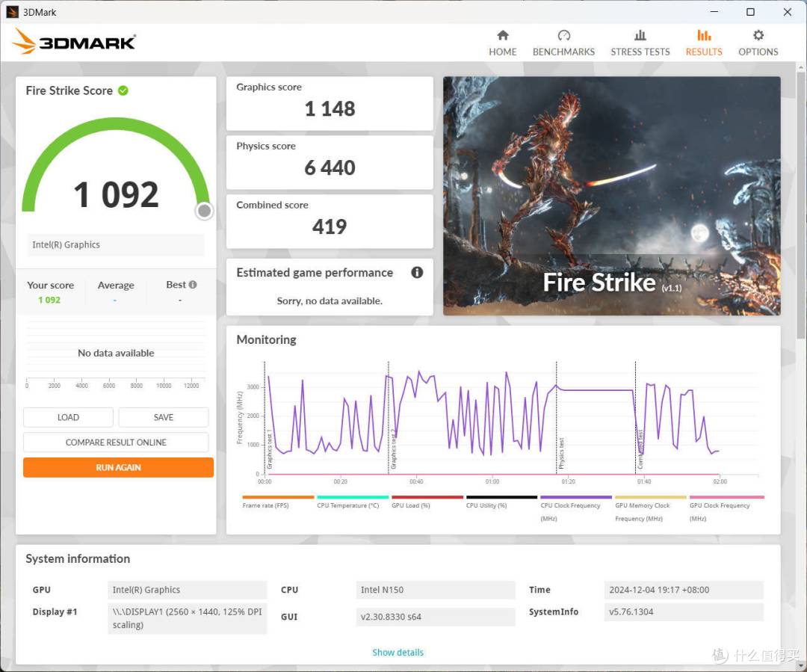The height and width of the screenshot is (672, 807).
Task: Toggle GPU Load (%) legend line
Action: (427, 497)
